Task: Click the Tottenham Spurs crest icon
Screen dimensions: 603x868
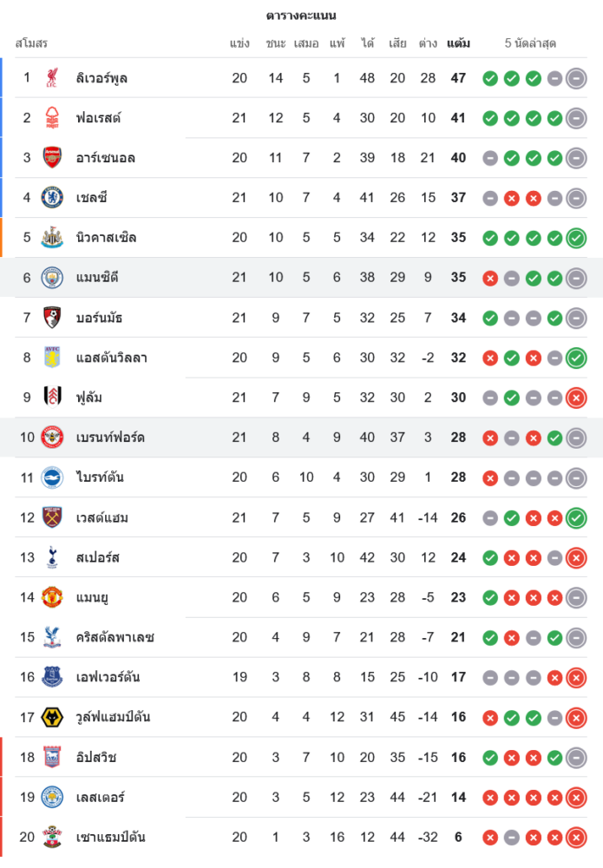Action: point(52,557)
